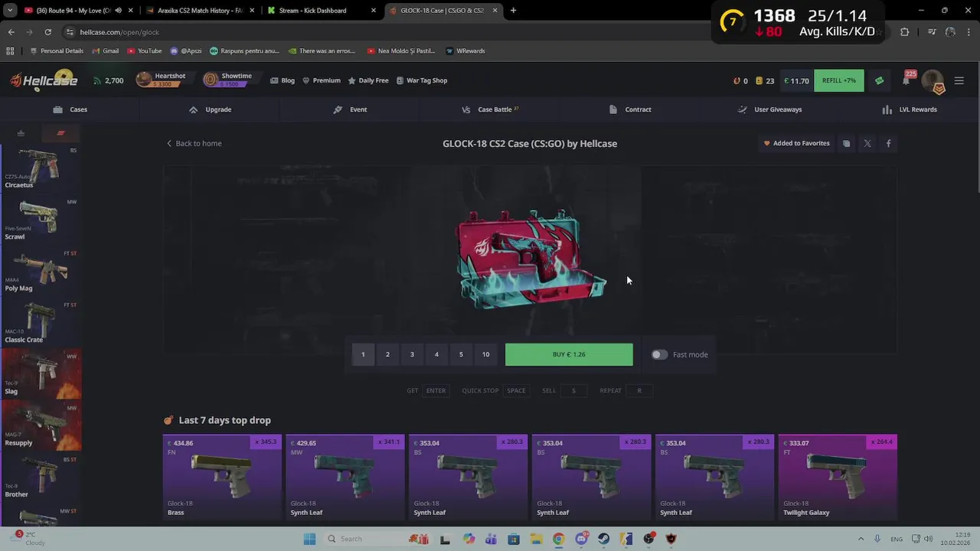Click the copy link icon

846,143
